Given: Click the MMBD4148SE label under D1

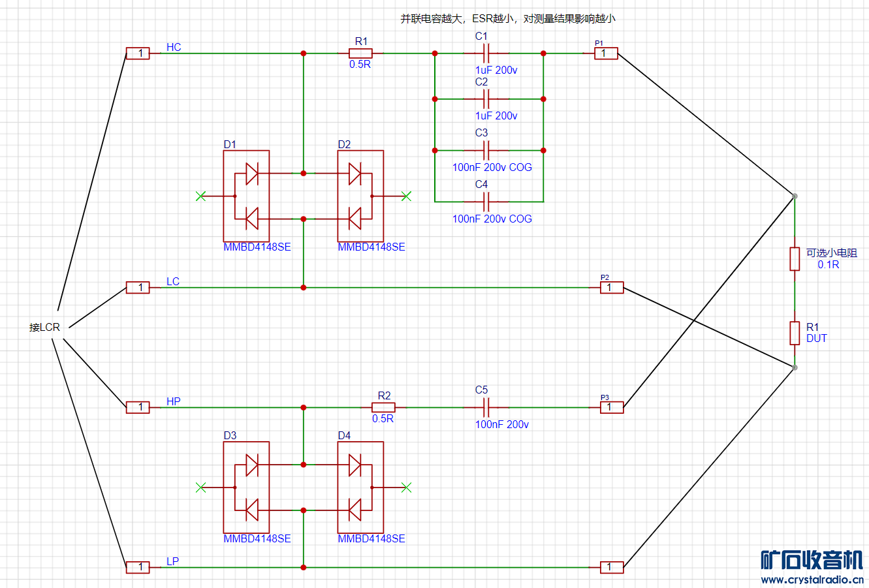Looking at the screenshot, I should pyautogui.click(x=257, y=247).
